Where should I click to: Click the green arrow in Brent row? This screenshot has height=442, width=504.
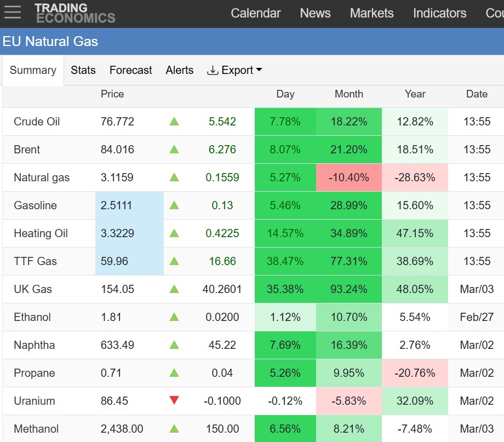tap(174, 150)
